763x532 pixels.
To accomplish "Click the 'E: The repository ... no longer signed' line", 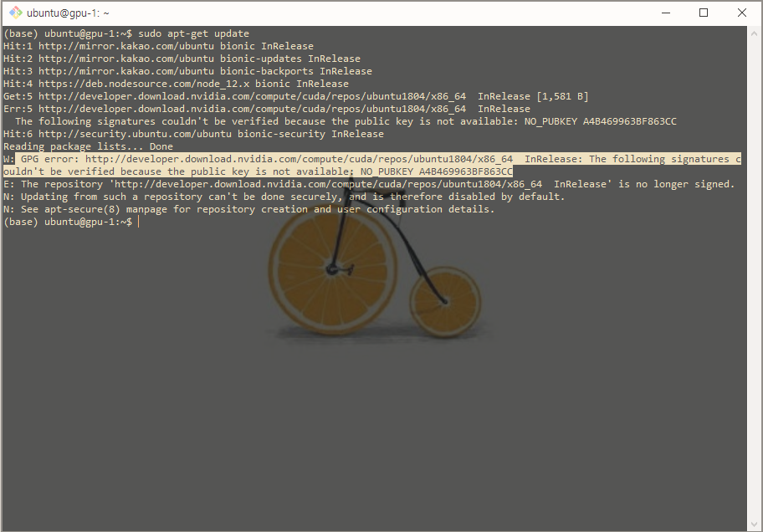I will click(x=369, y=184).
